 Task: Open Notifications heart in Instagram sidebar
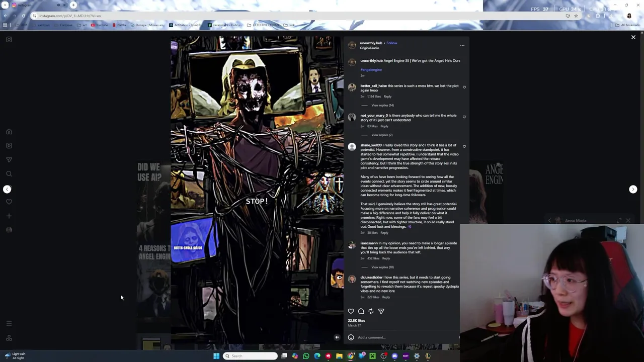[x=9, y=202]
